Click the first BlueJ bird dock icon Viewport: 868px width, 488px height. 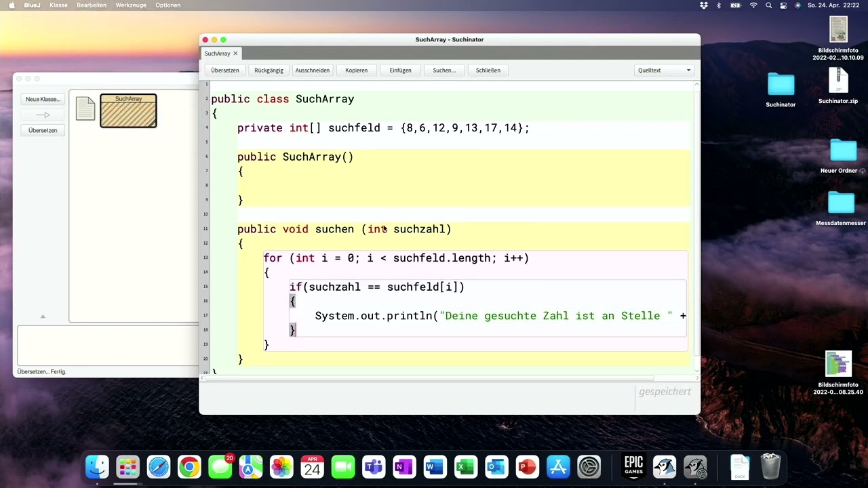(665, 467)
